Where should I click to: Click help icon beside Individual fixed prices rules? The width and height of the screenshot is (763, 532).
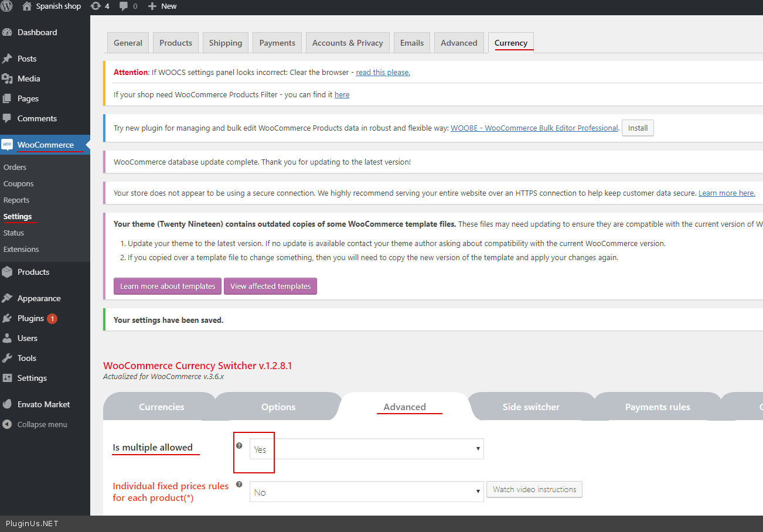(239, 485)
